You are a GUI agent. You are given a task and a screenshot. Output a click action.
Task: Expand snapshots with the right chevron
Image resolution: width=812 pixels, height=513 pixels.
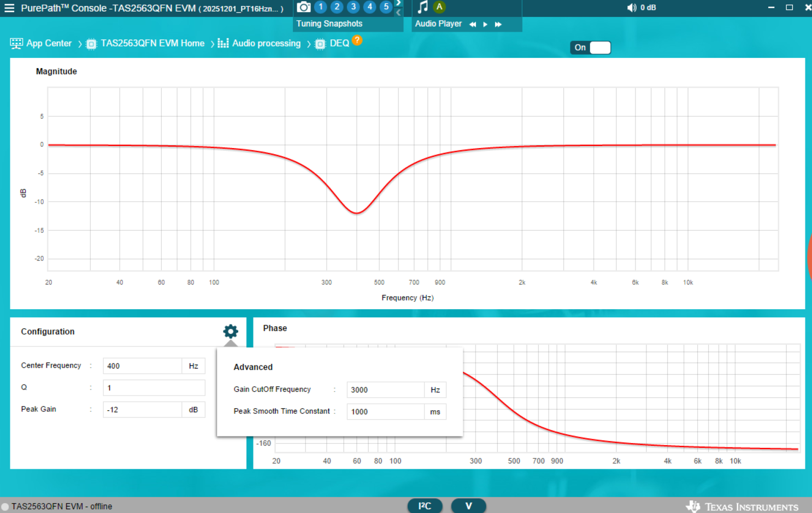[398, 3]
